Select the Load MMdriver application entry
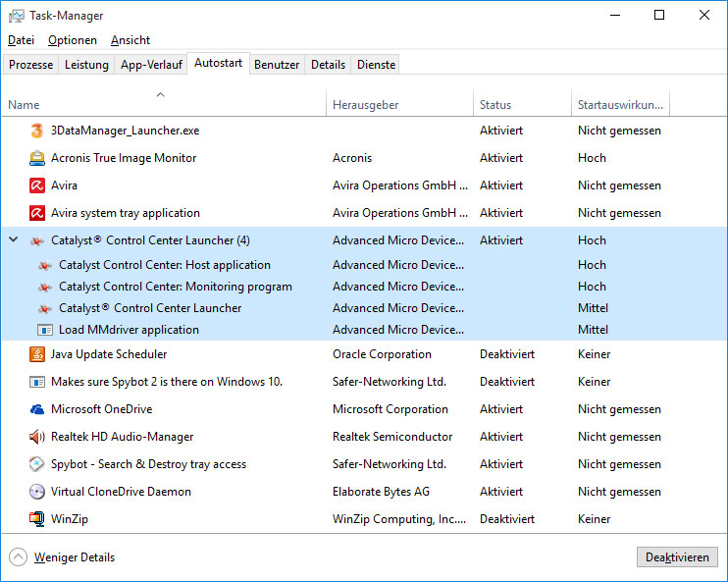Viewport: 728px width, 582px height. [129, 330]
